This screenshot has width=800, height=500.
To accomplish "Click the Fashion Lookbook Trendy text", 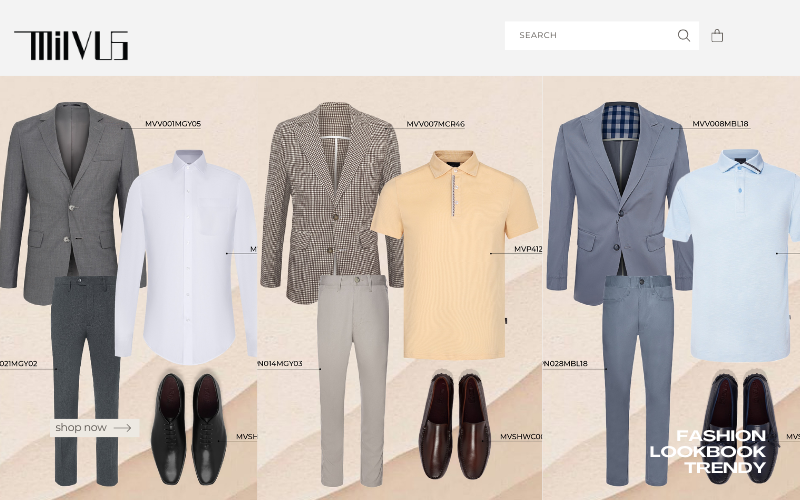I will click(x=708, y=452).
